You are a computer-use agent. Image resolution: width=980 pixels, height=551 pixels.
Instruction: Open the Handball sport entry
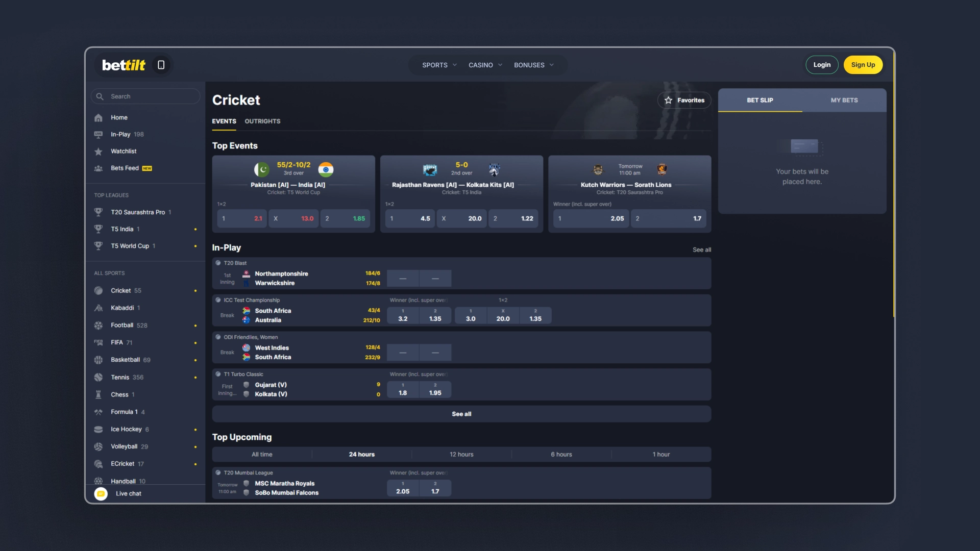(145, 481)
